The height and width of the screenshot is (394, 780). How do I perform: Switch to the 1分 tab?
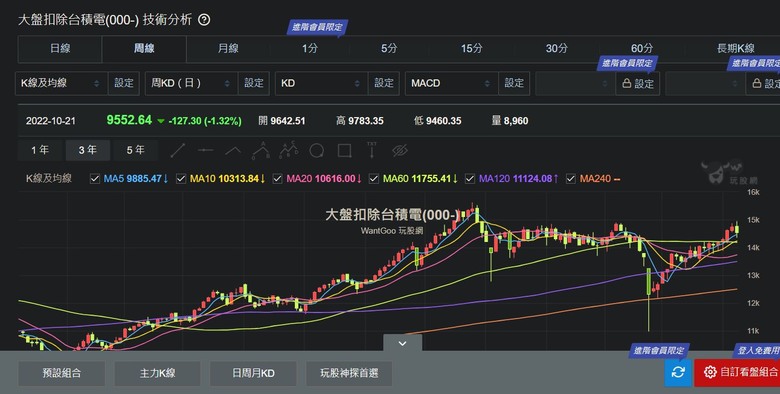tap(309, 49)
